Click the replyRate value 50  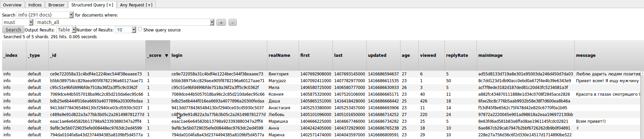coord(448,81)
